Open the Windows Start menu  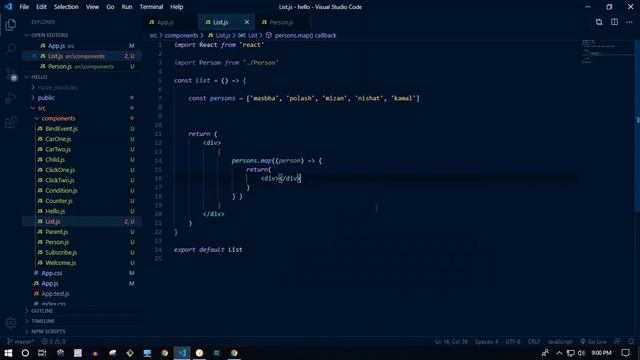[x=8, y=353]
